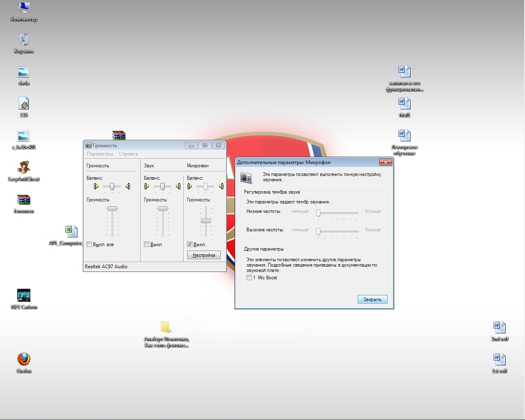Close the Дополнительные параметры: Микрофон dialog
This screenshot has height=420, width=525.
pos(386,162)
